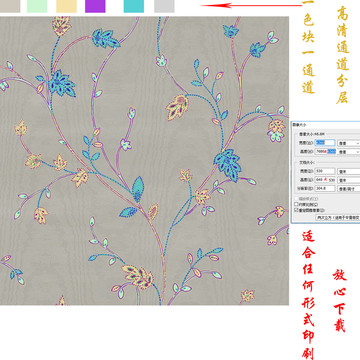Select the mint green color swatch
360x360 pixels.
coord(37,6)
